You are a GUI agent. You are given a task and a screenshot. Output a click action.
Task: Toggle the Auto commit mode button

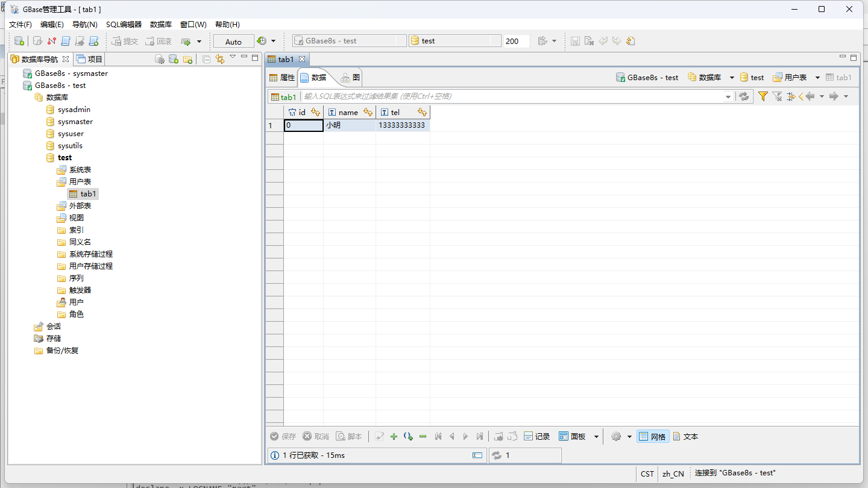point(233,41)
